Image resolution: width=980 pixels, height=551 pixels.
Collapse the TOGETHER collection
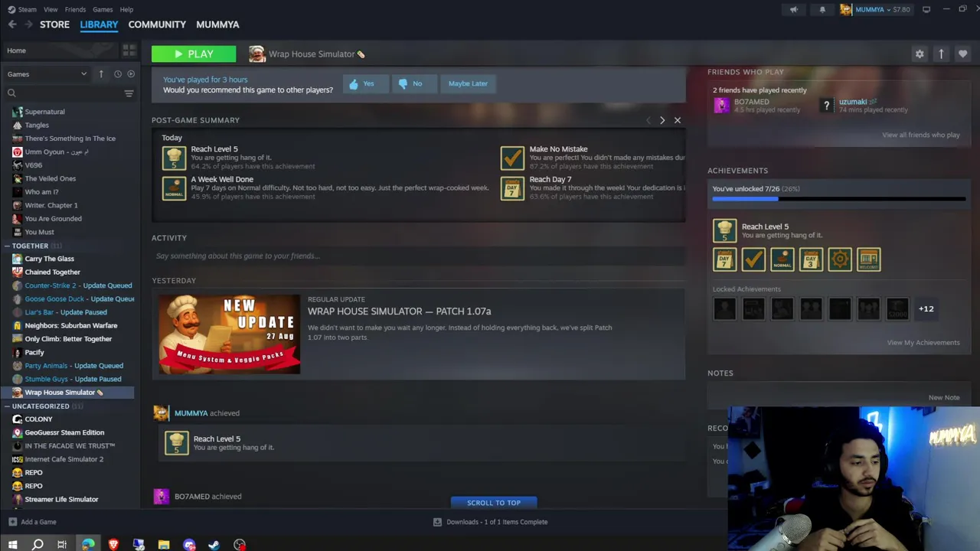pos(7,246)
